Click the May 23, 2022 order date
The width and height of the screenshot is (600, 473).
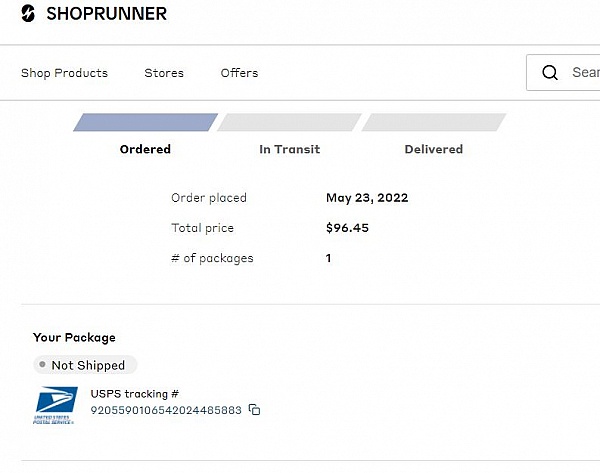[x=367, y=198]
